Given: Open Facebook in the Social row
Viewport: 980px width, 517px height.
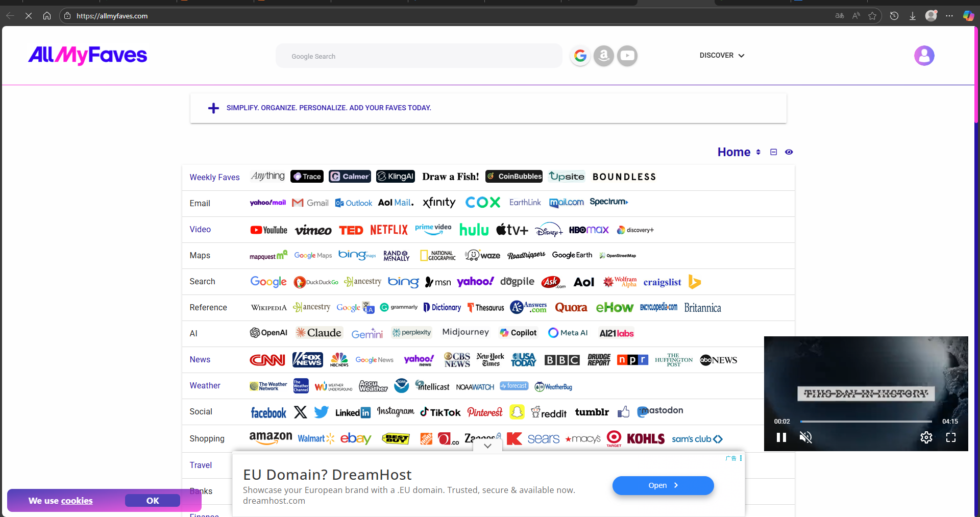Looking at the screenshot, I should (268, 412).
